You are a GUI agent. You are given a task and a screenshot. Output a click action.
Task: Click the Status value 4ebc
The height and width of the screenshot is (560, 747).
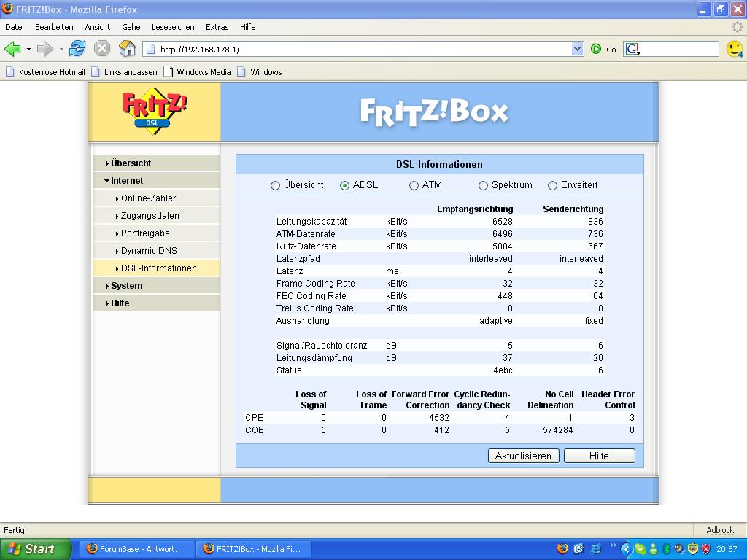coord(503,370)
